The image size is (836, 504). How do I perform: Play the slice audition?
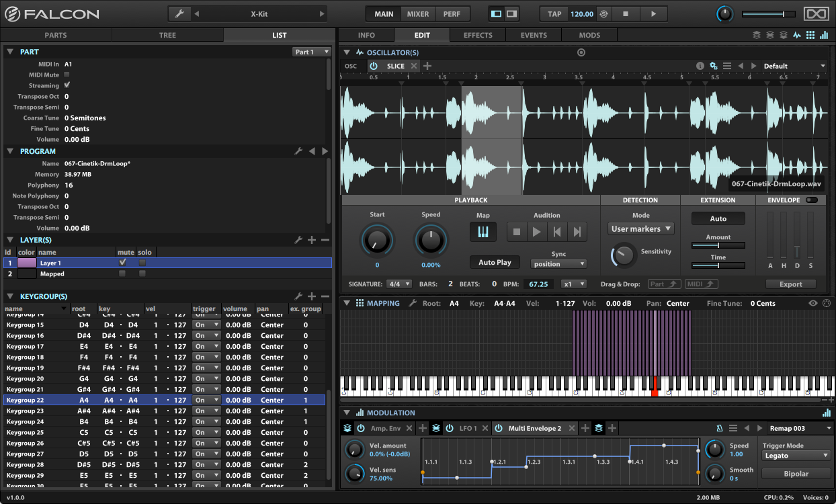(536, 232)
